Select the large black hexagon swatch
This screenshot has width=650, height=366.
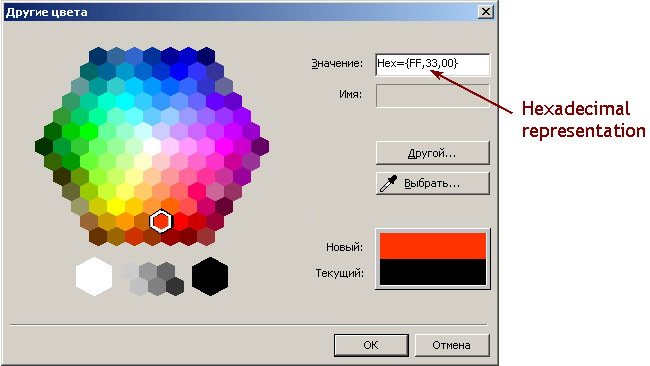tap(210, 276)
